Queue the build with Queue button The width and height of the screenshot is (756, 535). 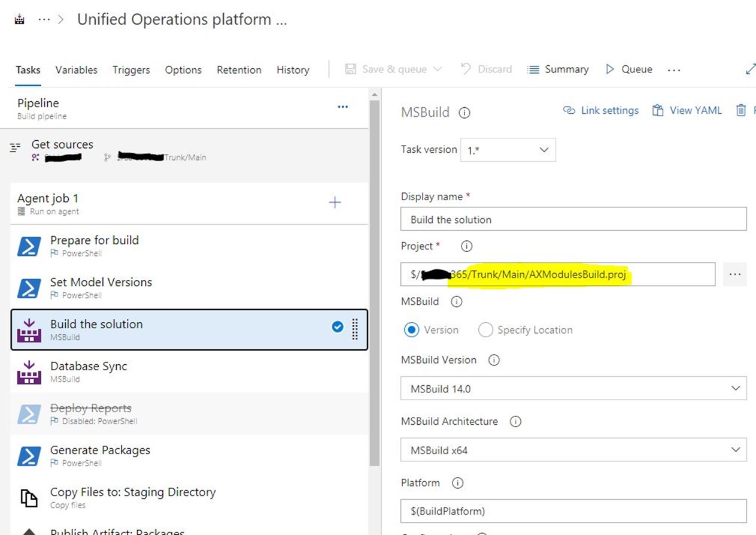(629, 69)
